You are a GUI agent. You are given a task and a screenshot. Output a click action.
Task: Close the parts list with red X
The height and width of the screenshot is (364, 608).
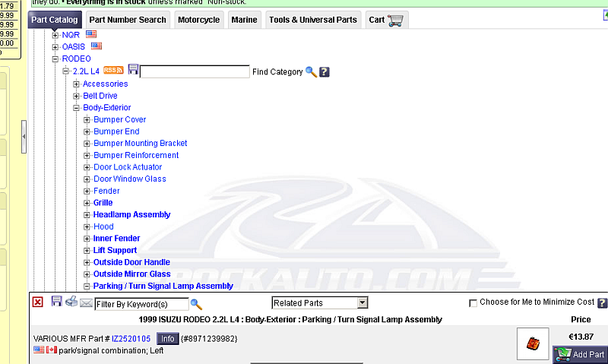tap(37, 302)
